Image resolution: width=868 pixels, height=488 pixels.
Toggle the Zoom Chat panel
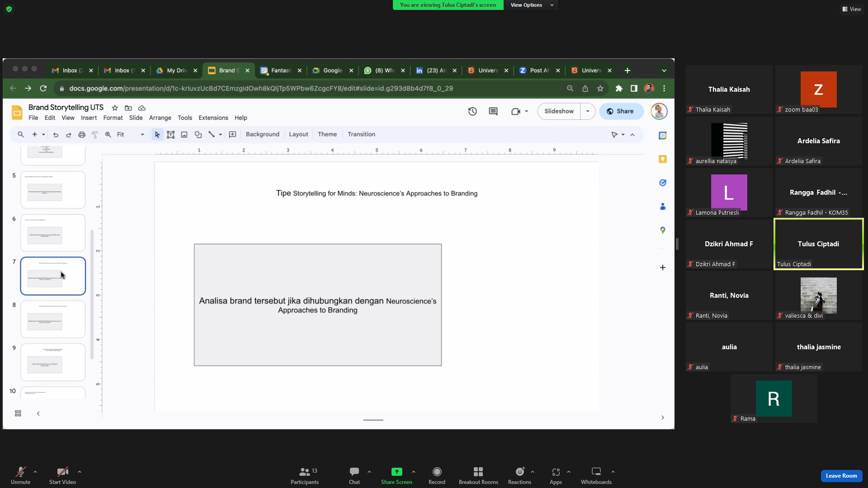tap(354, 475)
